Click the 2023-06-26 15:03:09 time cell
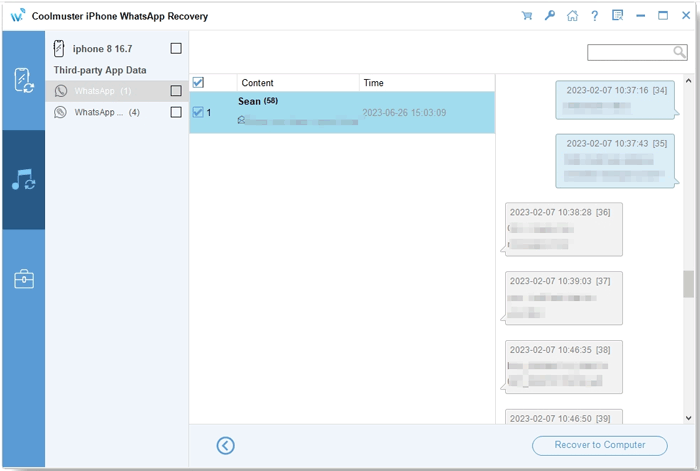This screenshot has width=700, height=471. (x=404, y=113)
